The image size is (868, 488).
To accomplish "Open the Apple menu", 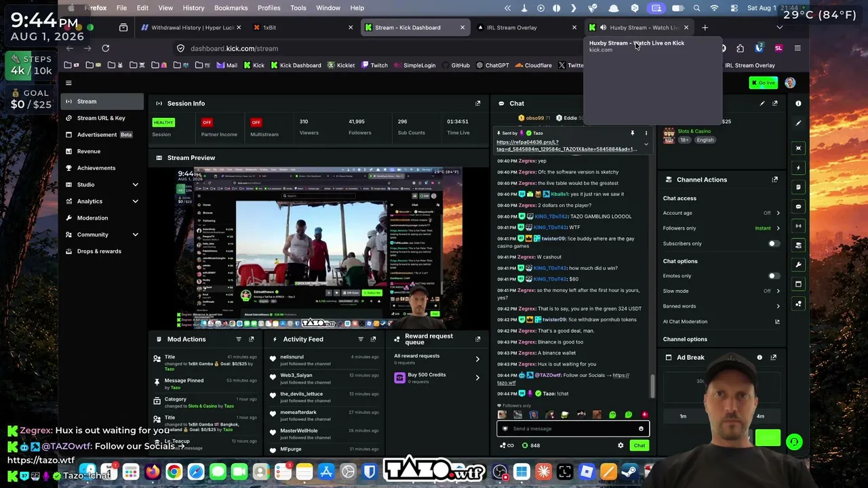I will [71, 8].
